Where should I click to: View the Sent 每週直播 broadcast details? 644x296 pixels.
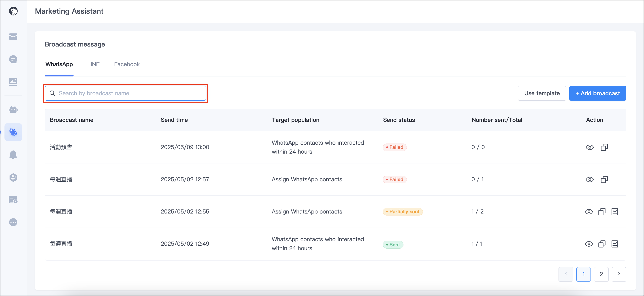(x=589, y=244)
